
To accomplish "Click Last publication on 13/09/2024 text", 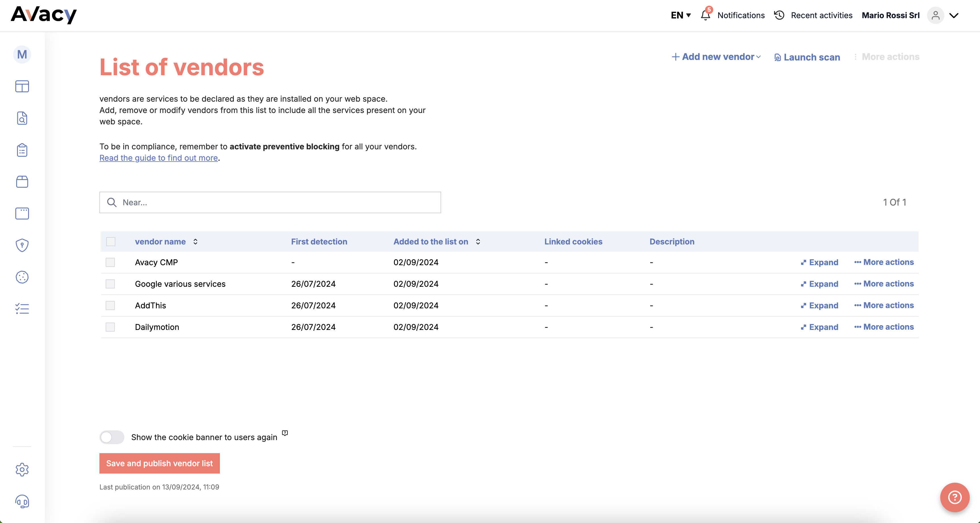I will click(159, 487).
